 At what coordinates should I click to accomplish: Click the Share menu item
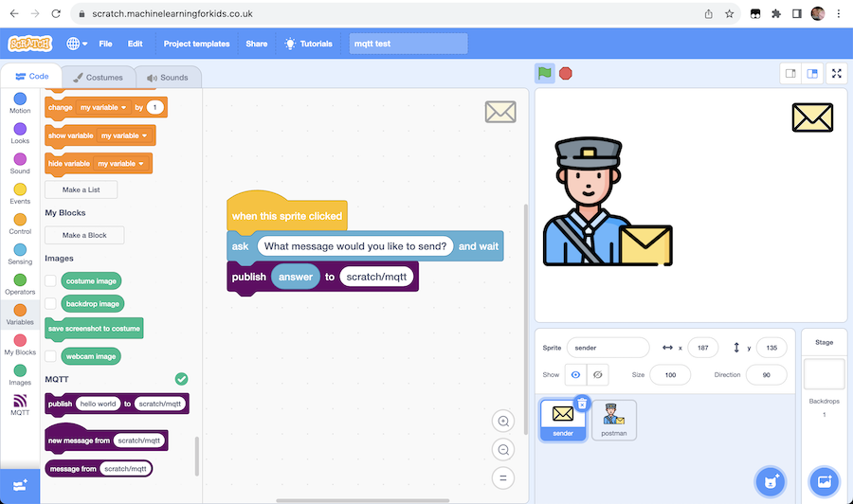coord(256,44)
